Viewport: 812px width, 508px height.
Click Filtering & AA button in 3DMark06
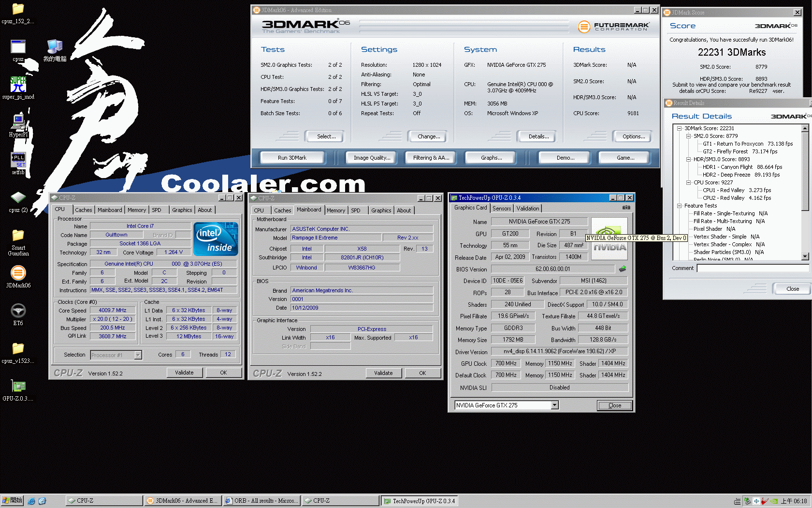(x=431, y=158)
